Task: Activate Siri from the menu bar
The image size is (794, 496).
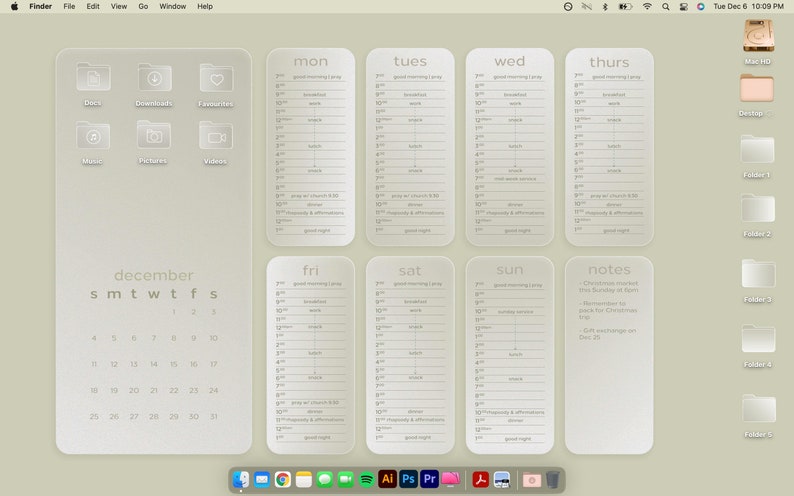Action: [701, 7]
